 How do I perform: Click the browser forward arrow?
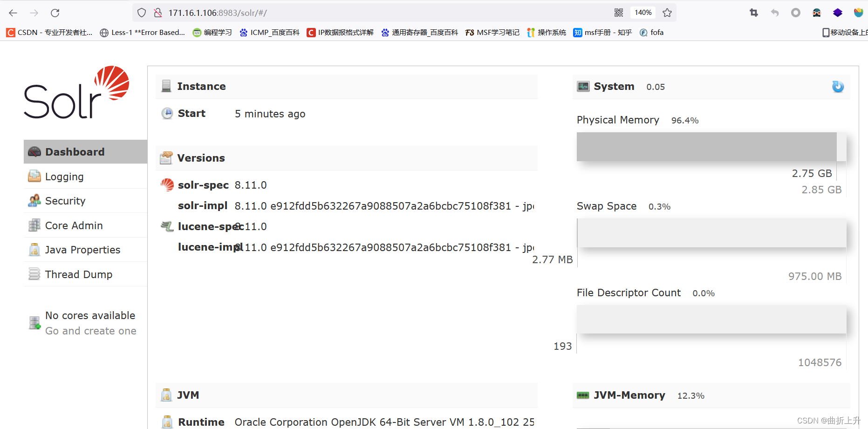[x=34, y=13]
